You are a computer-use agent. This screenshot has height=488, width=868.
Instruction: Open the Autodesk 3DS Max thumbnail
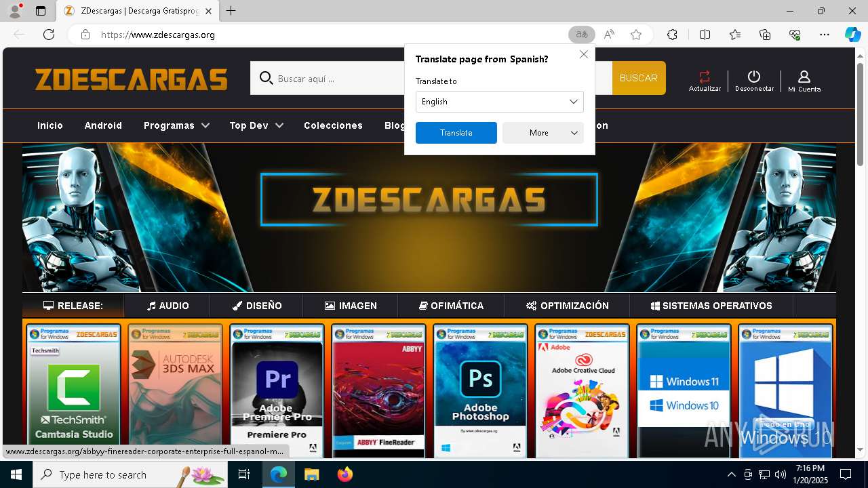click(x=175, y=392)
